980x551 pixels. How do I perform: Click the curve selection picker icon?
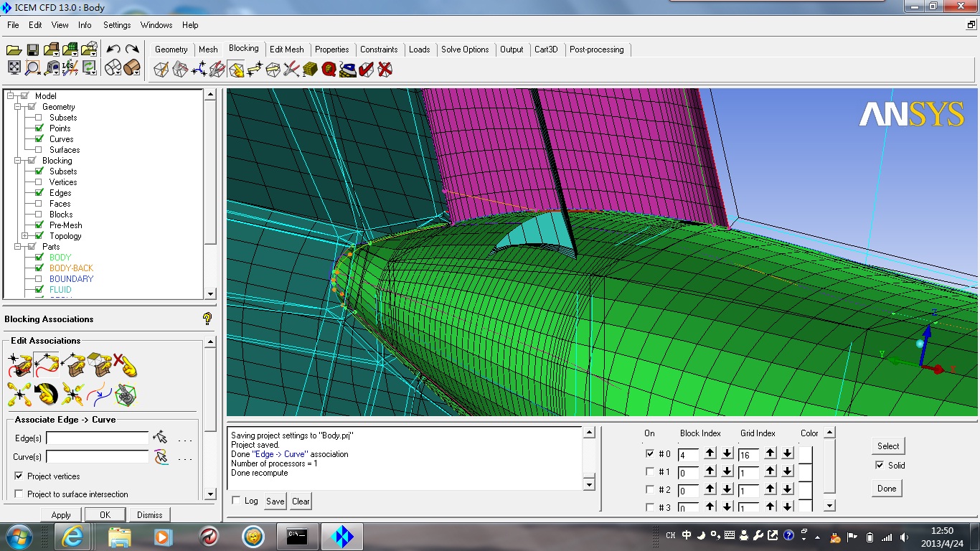click(161, 456)
